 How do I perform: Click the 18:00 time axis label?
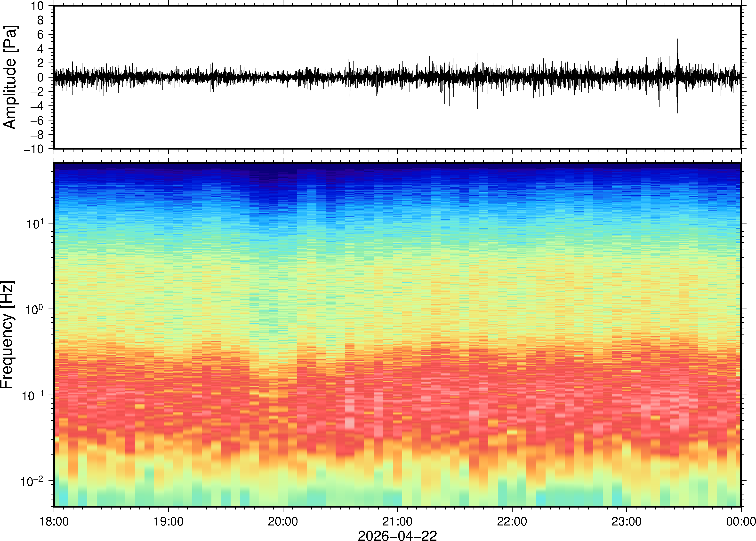point(54,521)
